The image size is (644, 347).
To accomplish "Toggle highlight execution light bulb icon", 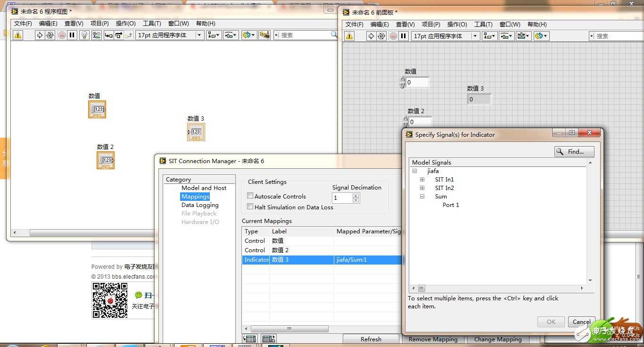I will tap(84, 35).
